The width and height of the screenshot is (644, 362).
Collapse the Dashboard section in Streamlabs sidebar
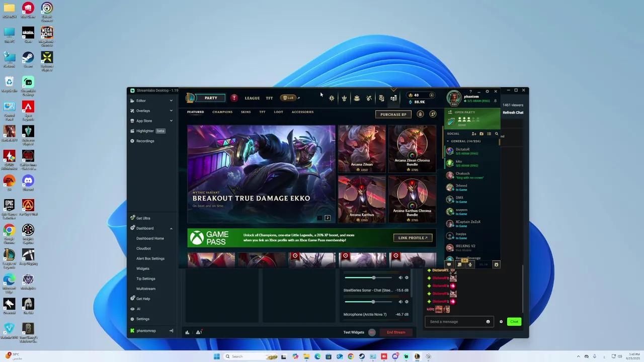coord(171,228)
